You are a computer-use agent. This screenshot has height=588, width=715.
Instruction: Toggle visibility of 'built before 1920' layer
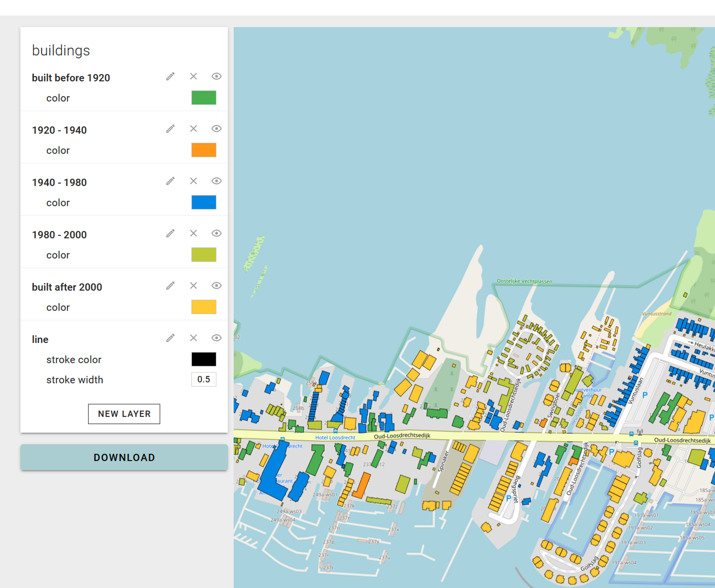pos(216,76)
